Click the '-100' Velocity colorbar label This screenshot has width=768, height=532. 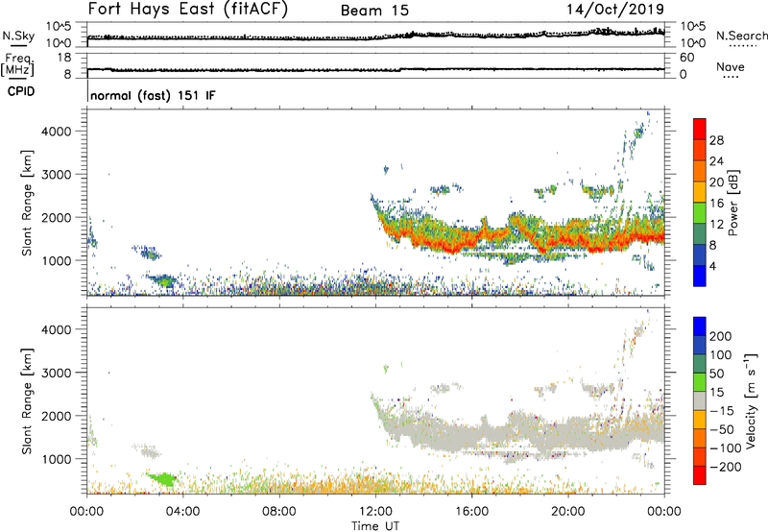[726, 448]
